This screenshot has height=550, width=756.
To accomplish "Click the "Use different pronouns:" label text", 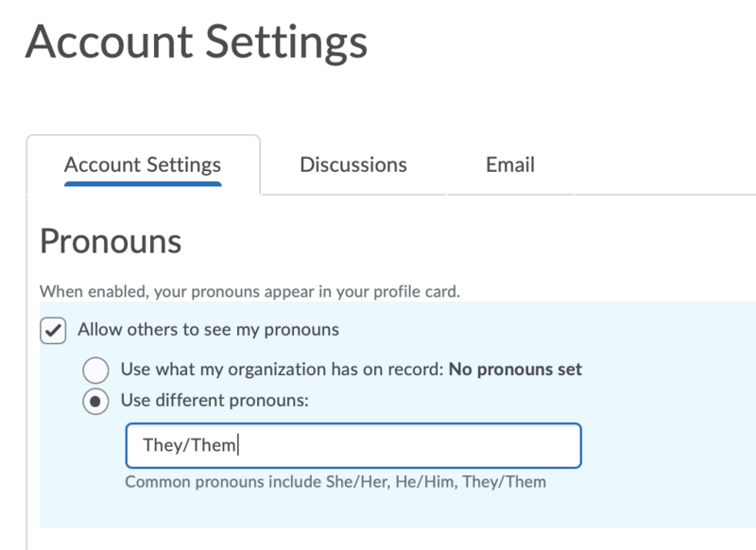I will click(215, 400).
